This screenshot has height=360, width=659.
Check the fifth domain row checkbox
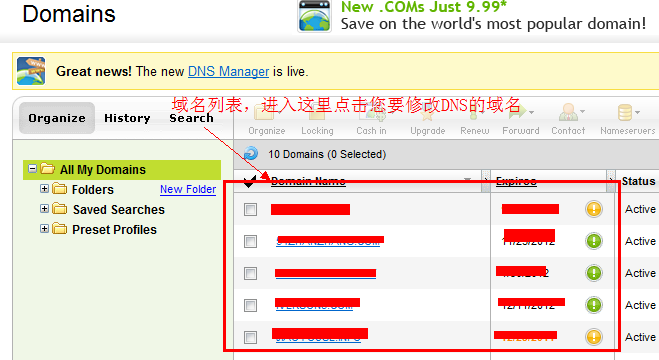point(250,337)
